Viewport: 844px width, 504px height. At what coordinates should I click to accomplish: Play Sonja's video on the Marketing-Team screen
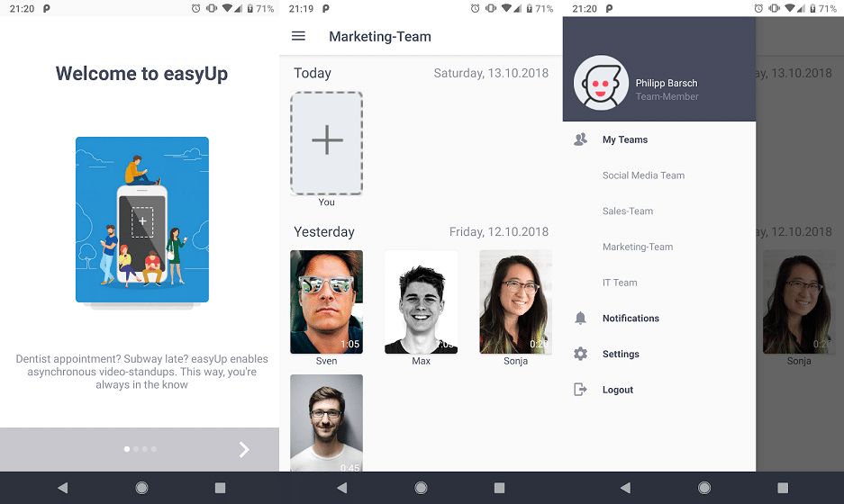(515, 301)
